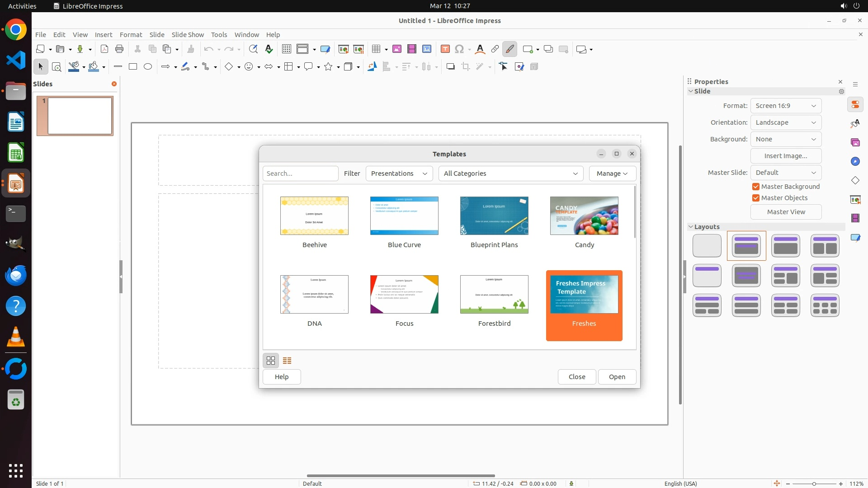This screenshot has width=868, height=488.
Task: Uncheck the Master Objects checkbox
Action: point(756,198)
